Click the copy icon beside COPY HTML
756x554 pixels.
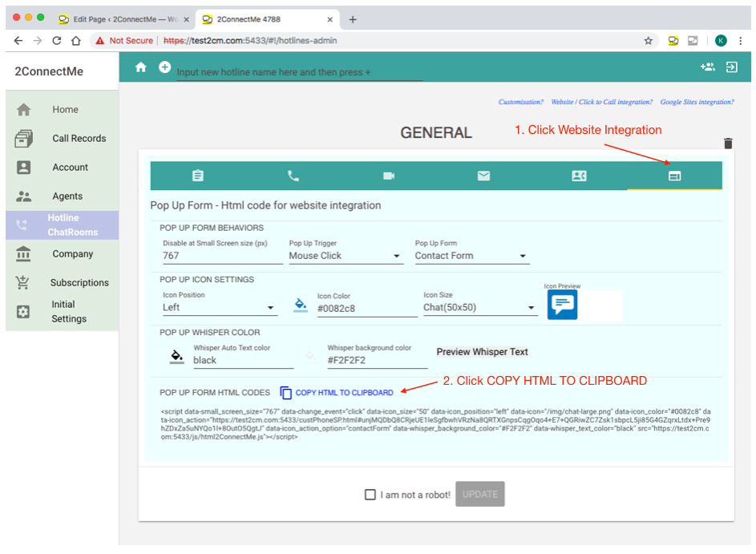pos(285,393)
